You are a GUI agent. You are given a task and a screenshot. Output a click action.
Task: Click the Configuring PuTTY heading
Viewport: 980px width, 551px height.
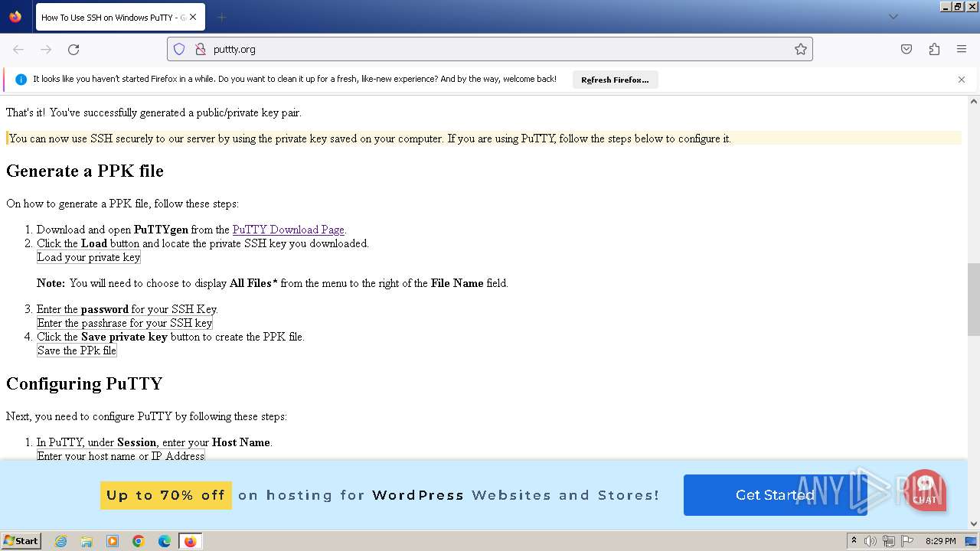[x=84, y=383]
